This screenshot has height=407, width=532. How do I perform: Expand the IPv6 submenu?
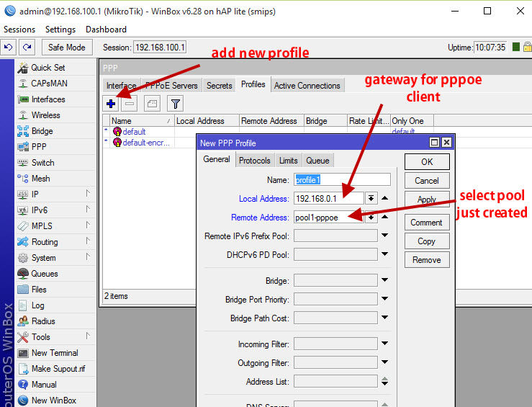coord(88,209)
